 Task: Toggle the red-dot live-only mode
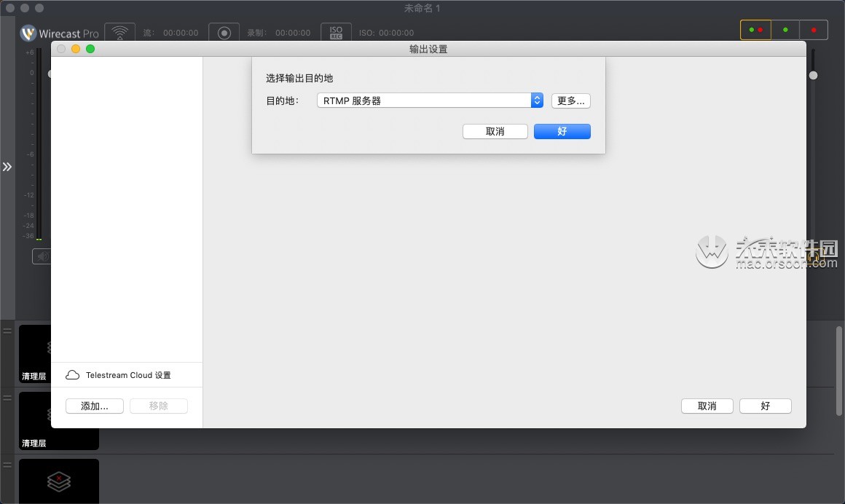814,29
